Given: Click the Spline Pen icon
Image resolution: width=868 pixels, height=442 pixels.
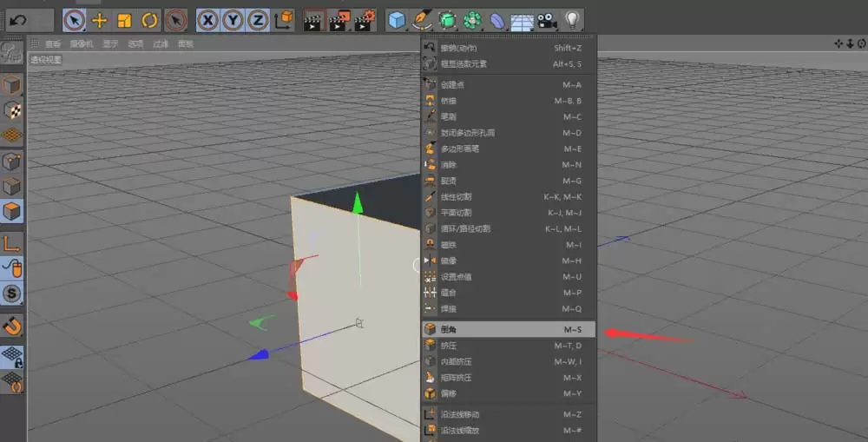Looking at the screenshot, I should pyautogui.click(x=422, y=21).
